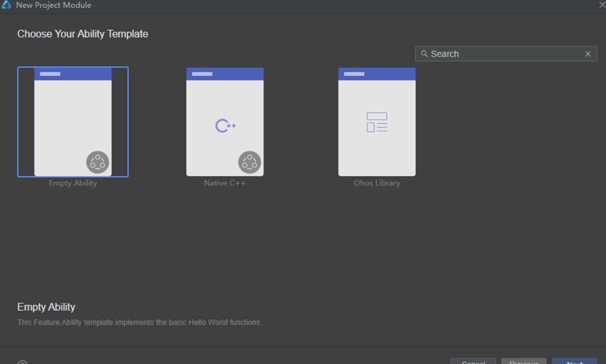Image resolution: width=606 pixels, height=364 pixels.
Task: Click the Ohos Library layout icon
Action: click(377, 122)
